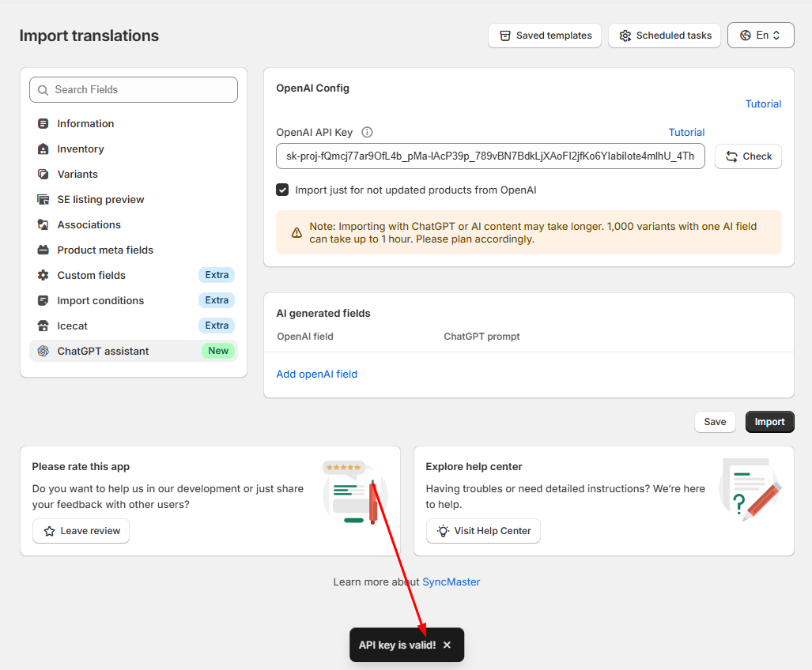Click the Associations icon
This screenshot has width=812, height=670.
(x=43, y=224)
